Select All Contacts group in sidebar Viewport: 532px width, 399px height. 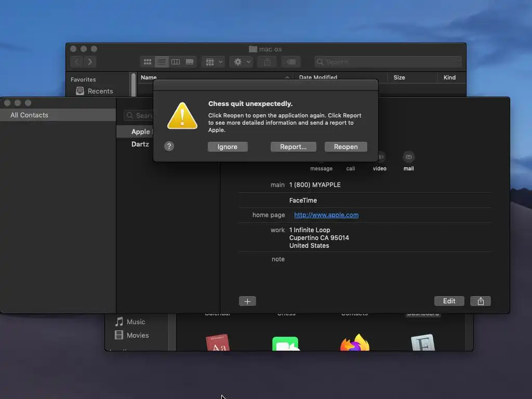(58, 115)
